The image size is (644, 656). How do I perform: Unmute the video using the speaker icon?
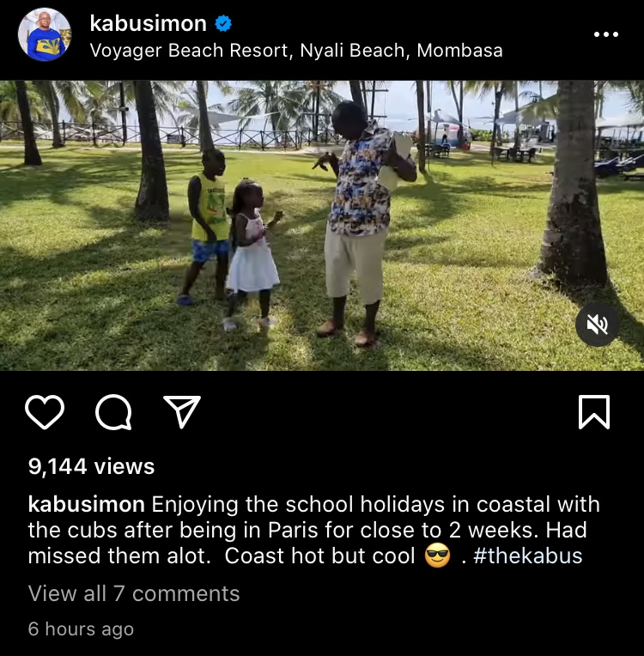[597, 325]
